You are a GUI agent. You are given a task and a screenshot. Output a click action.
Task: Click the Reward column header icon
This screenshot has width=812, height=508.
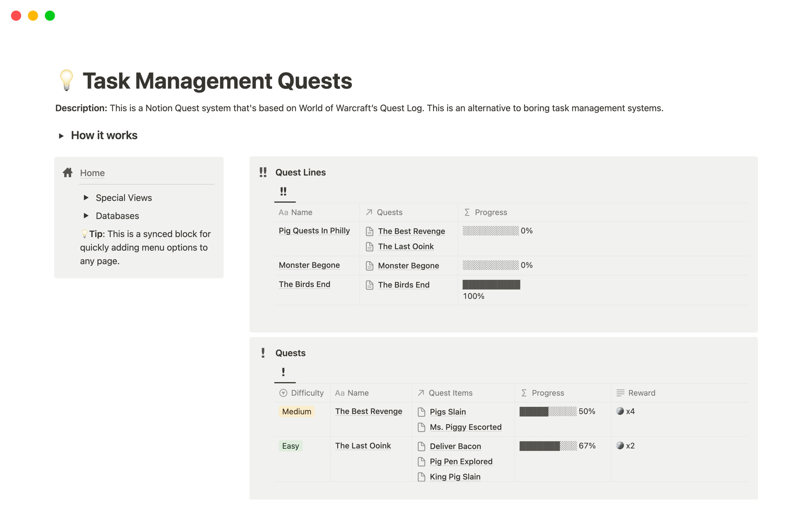(x=620, y=393)
